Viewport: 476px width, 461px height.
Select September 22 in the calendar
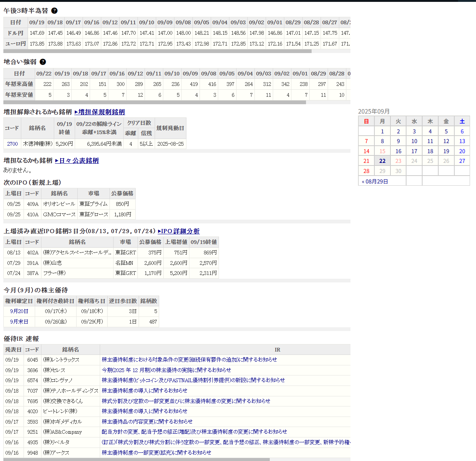[382, 161]
